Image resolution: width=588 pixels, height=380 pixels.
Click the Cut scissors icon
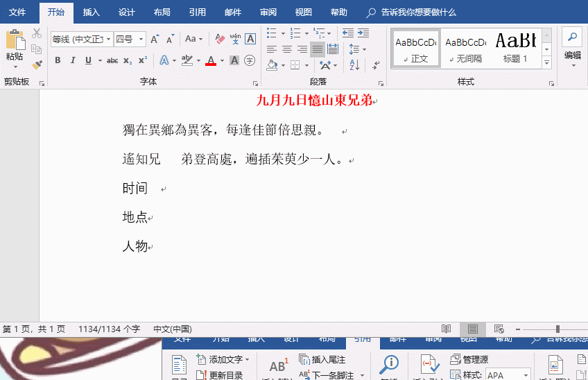(x=36, y=33)
